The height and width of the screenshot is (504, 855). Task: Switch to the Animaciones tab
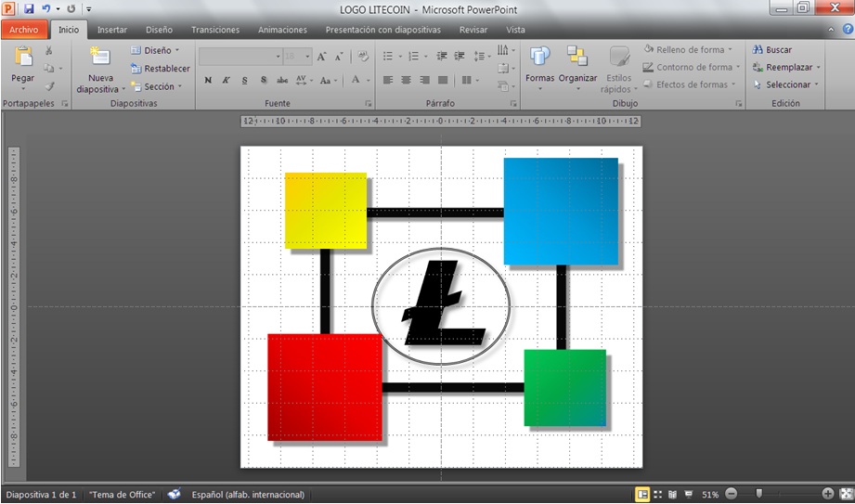(282, 30)
